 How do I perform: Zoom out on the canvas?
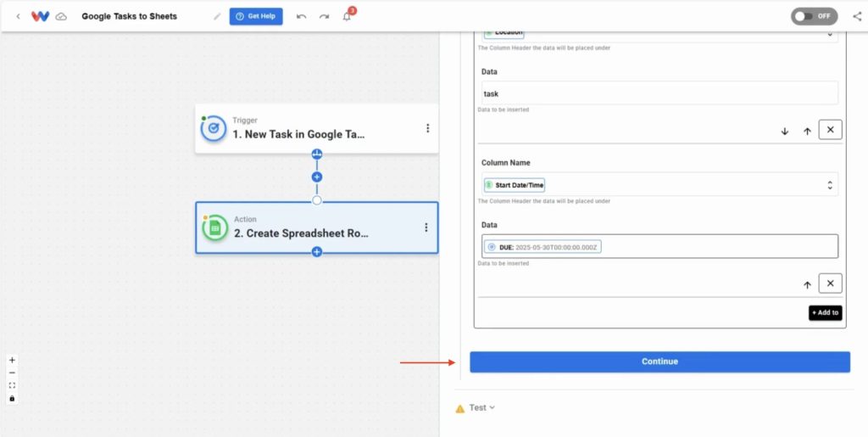[x=12, y=373]
